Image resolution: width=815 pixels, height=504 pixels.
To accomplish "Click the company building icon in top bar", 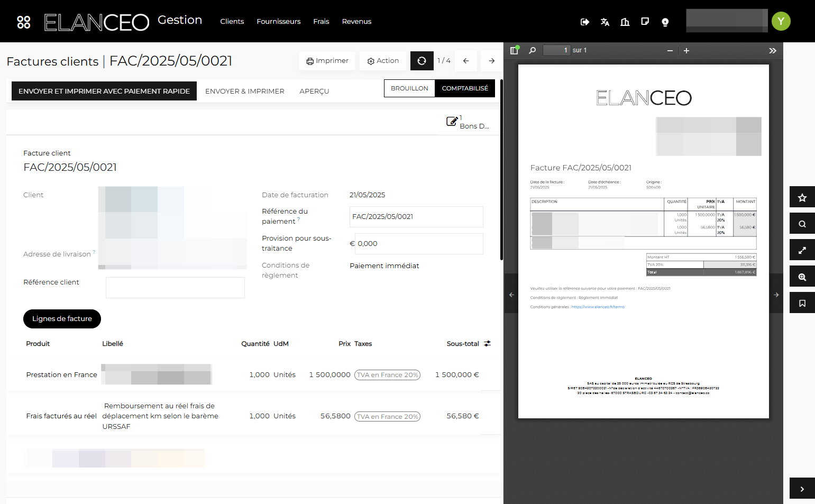I will click(625, 22).
